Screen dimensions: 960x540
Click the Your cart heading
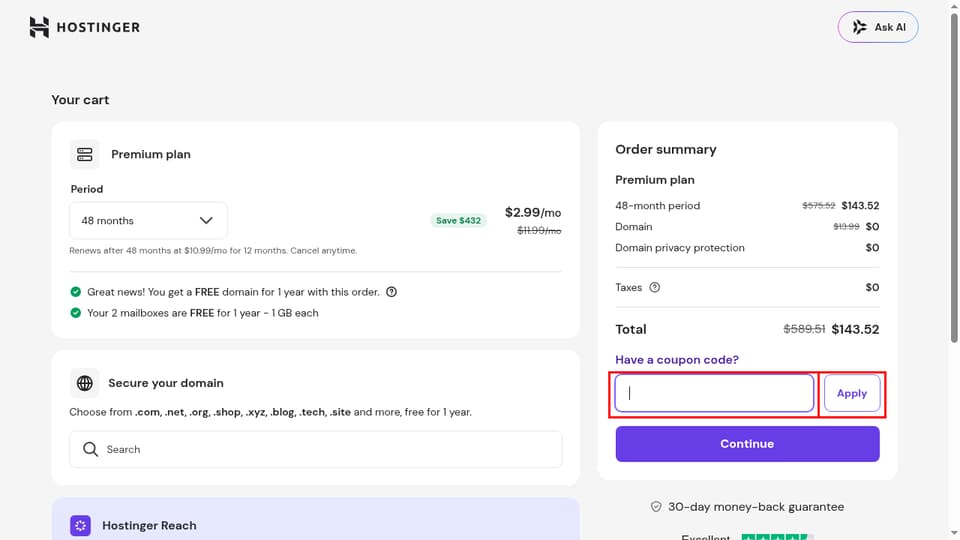click(x=80, y=100)
